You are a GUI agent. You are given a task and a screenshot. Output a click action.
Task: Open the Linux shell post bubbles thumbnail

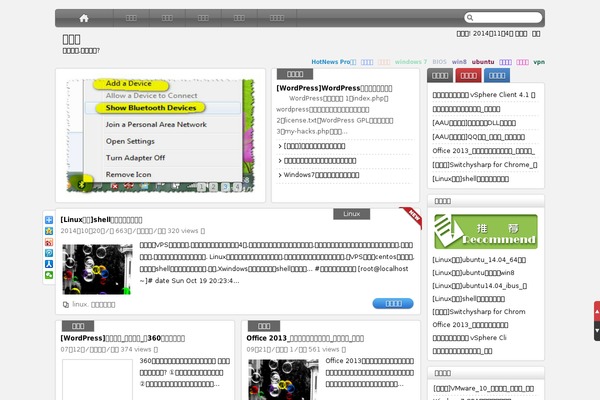[x=97, y=269]
